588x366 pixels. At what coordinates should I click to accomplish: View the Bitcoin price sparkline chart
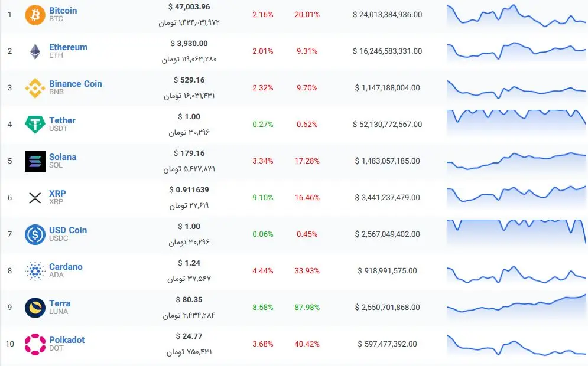coord(516,16)
